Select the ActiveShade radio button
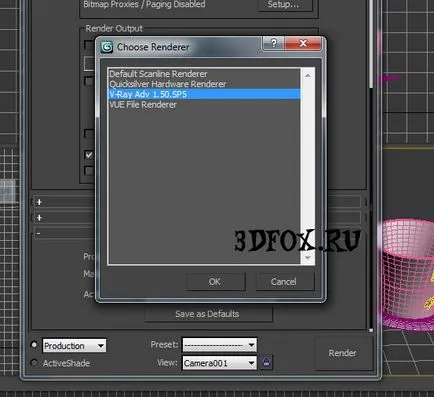The width and height of the screenshot is (434, 397). coord(34,362)
